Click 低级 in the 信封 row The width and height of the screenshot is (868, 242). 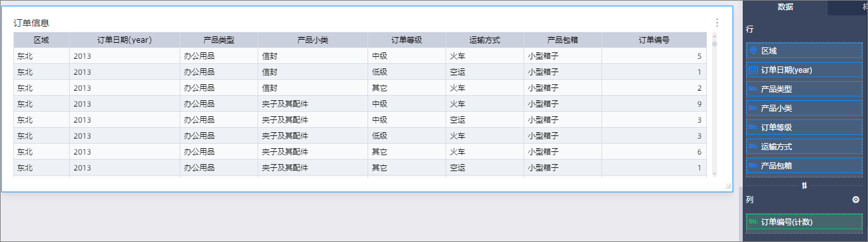click(380, 72)
